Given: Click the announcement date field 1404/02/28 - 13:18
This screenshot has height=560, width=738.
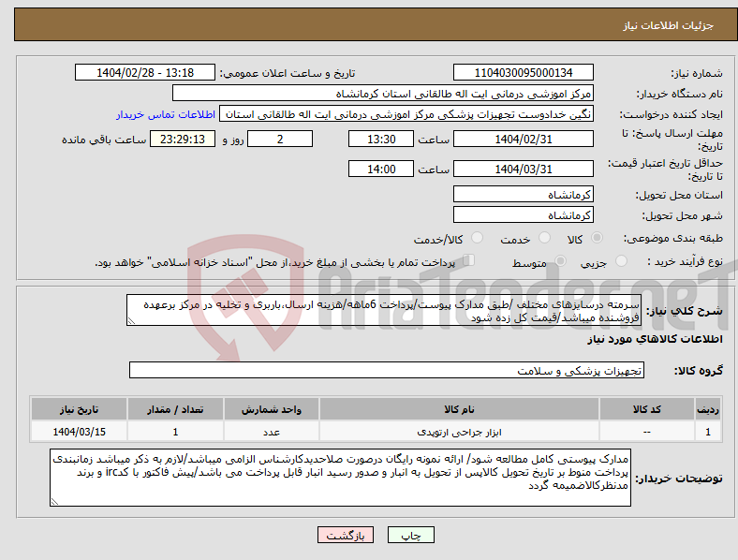Looking at the screenshot, I should (145, 73).
